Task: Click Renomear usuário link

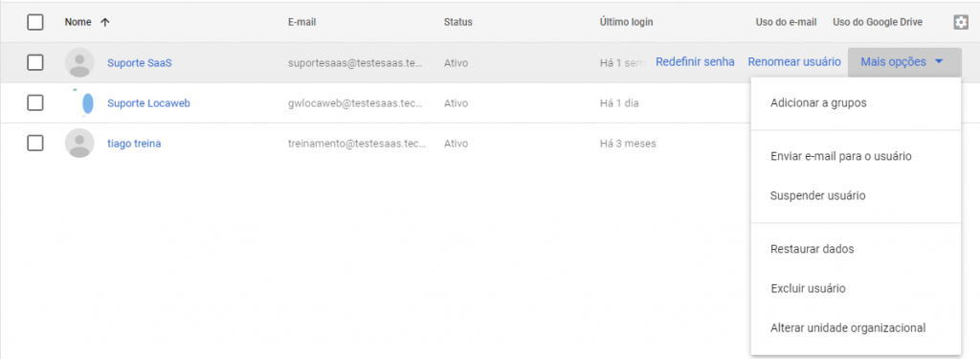Action: pos(794,62)
